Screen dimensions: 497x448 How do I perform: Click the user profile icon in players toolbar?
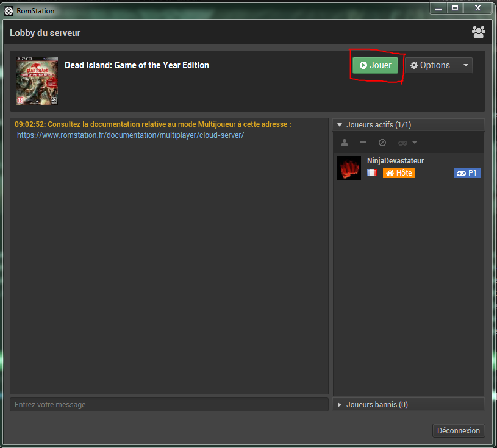point(345,143)
